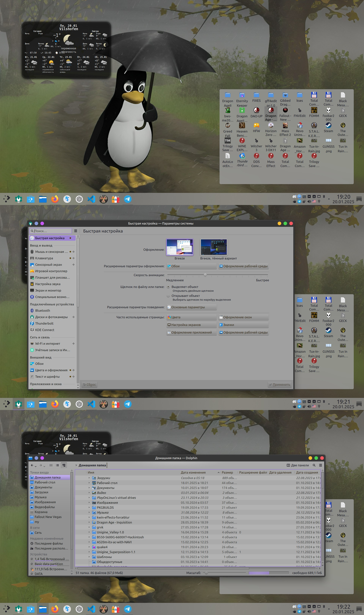Click the Сброс button
This screenshot has height=615, width=364.
pos(89,384)
